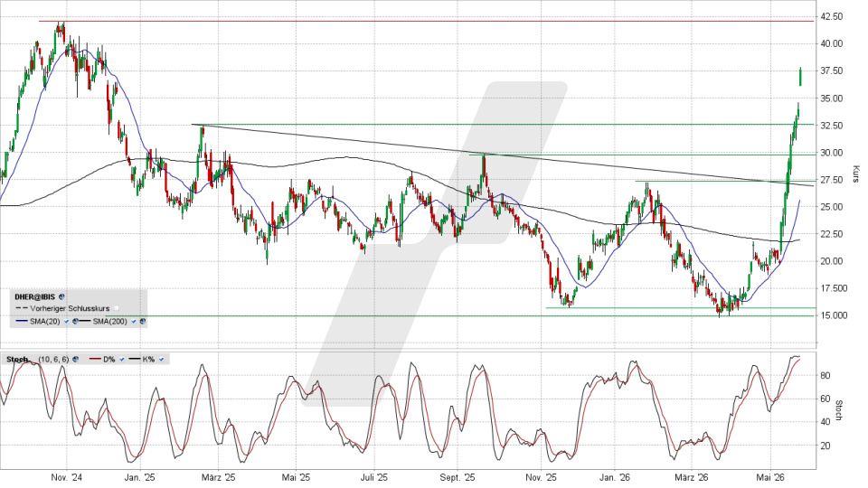This screenshot has width=868, height=488.
Task: Click the Nov. '24 date axis label
Action: point(66,477)
